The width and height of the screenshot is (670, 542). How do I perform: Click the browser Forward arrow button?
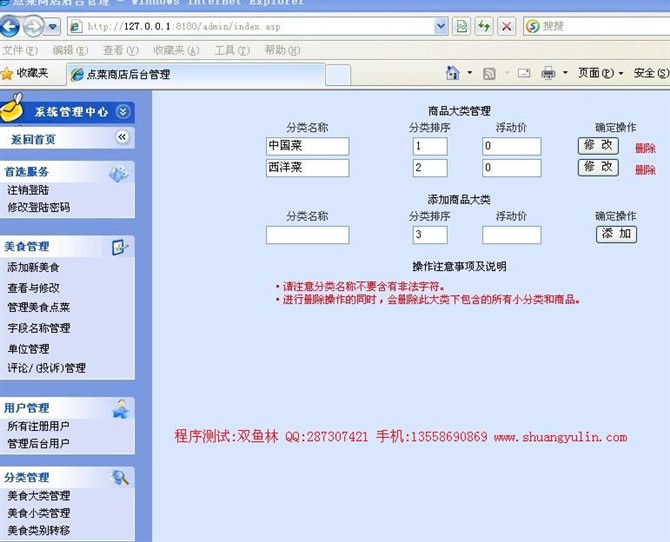pyautogui.click(x=33, y=27)
